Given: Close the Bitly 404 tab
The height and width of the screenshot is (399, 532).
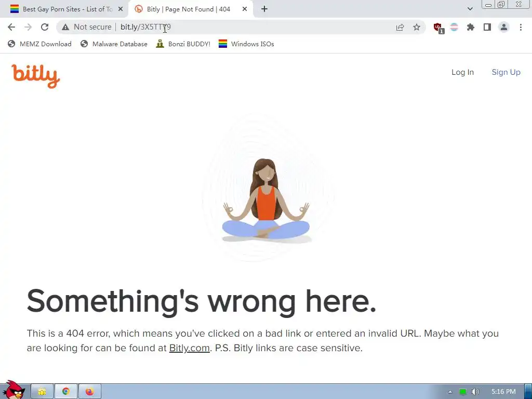Looking at the screenshot, I should click(x=245, y=9).
